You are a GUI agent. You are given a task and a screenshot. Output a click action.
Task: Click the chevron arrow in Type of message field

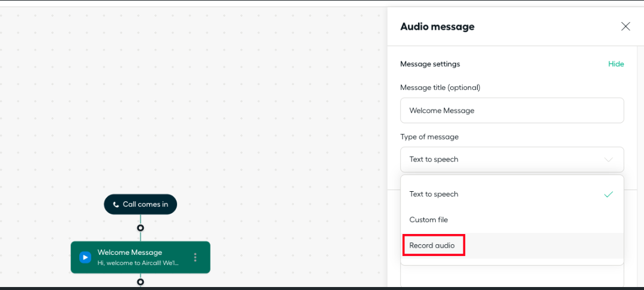[x=609, y=160]
